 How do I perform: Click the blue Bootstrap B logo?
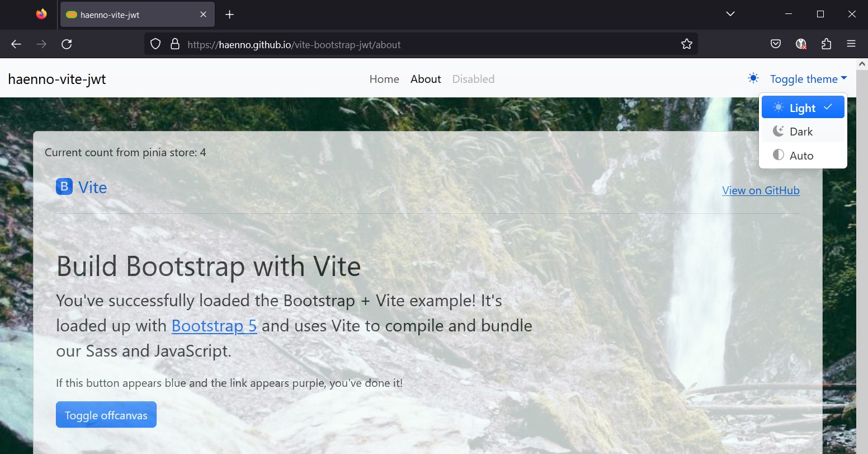click(64, 186)
